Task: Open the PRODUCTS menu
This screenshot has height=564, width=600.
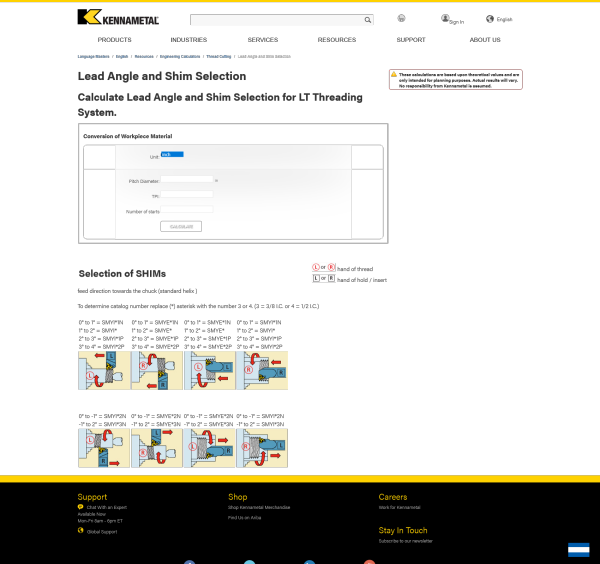Action: point(114,40)
